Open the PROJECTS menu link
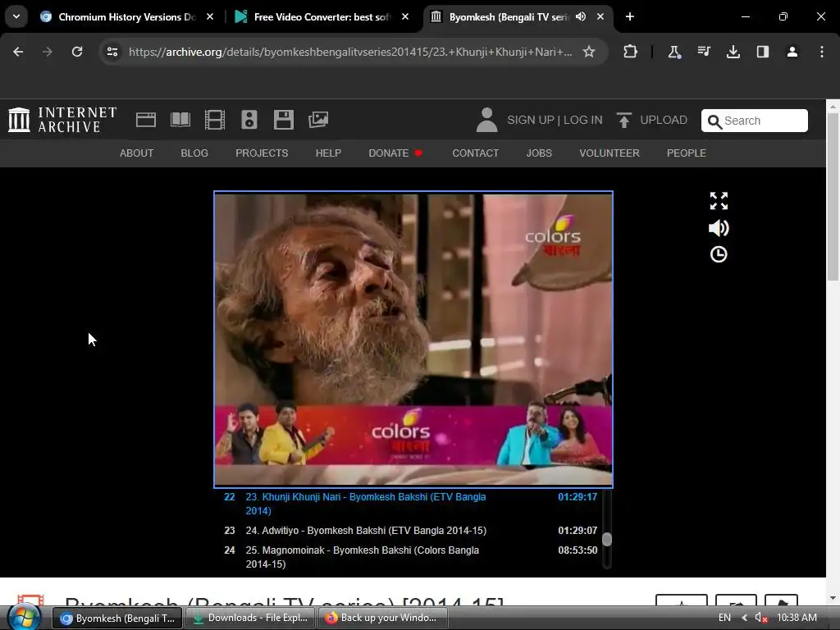The image size is (840, 630). pos(262,153)
